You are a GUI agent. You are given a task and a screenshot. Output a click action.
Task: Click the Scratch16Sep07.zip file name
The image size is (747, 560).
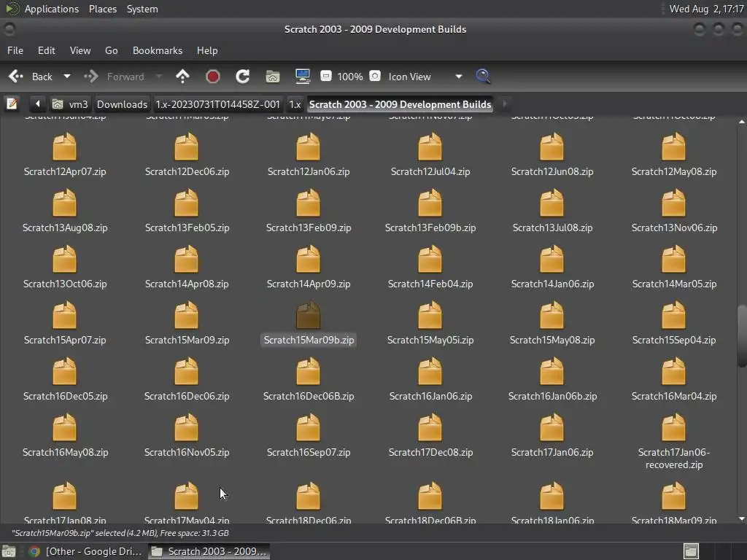pyautogui.click(x=309, y=452)
